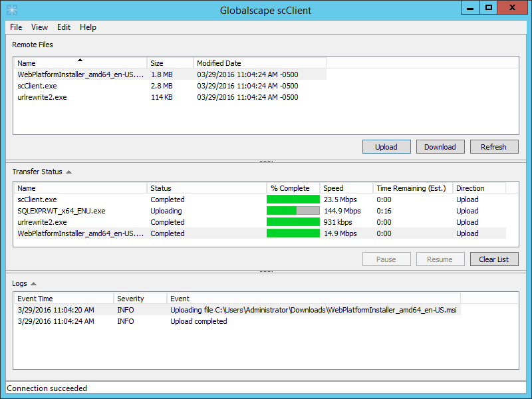Sort remote files by Size column
This screenshot has width=532, height=399.
pyautogui.click(x=170, y=63)
